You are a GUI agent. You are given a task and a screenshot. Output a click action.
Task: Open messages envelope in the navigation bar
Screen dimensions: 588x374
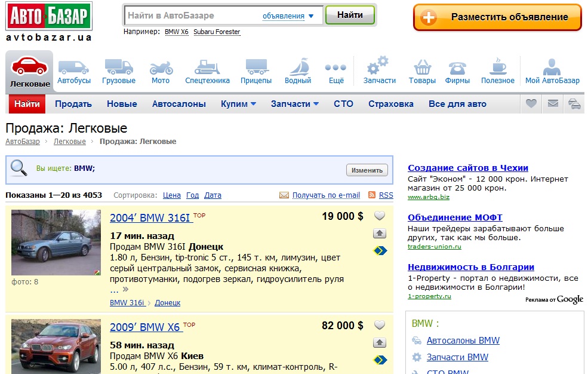point(553,103)
